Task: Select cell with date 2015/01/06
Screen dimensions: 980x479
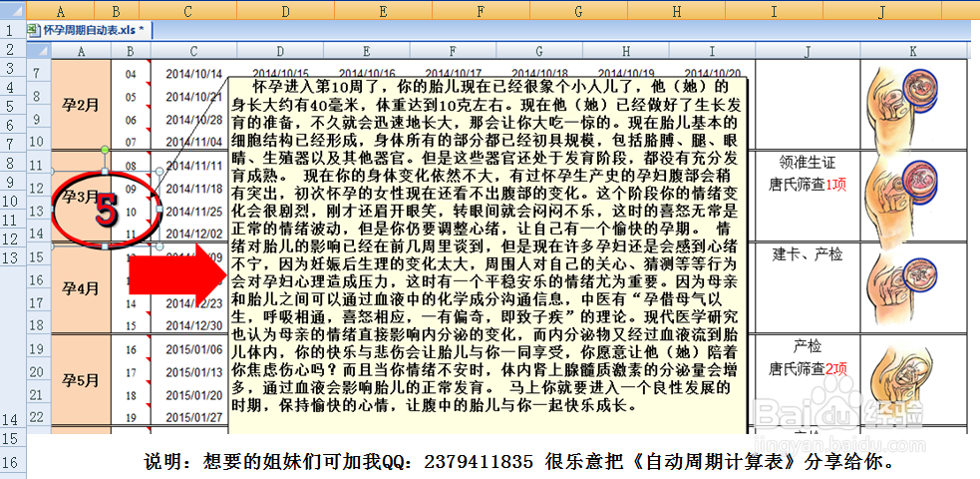Action: point(193,349)
